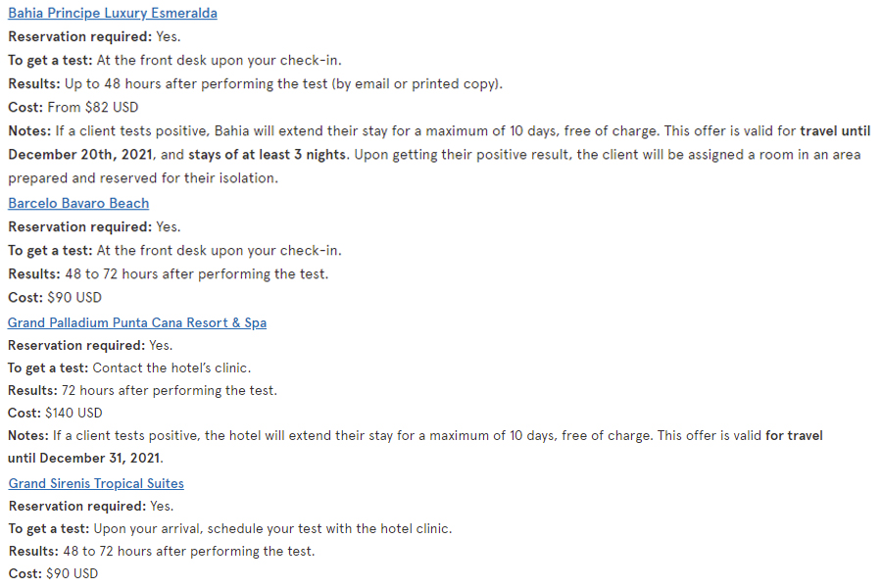Open the Grand Sirenis Tropical Suites link
This screenshot has height=588, width=882.
[96, 483]
